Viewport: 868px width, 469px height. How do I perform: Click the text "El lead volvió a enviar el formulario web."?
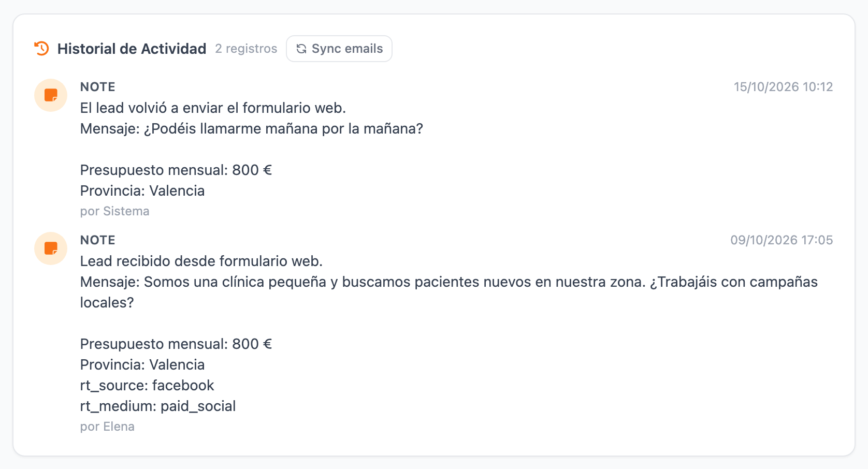coord(213,108)
